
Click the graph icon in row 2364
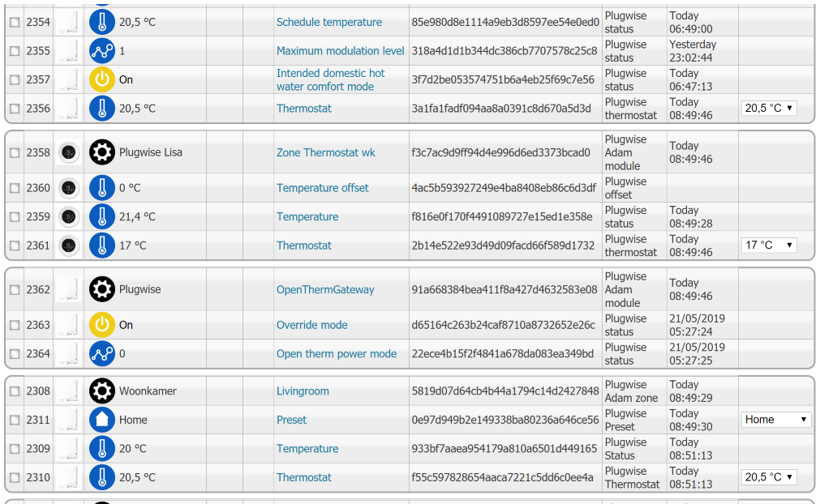point(102,353)
